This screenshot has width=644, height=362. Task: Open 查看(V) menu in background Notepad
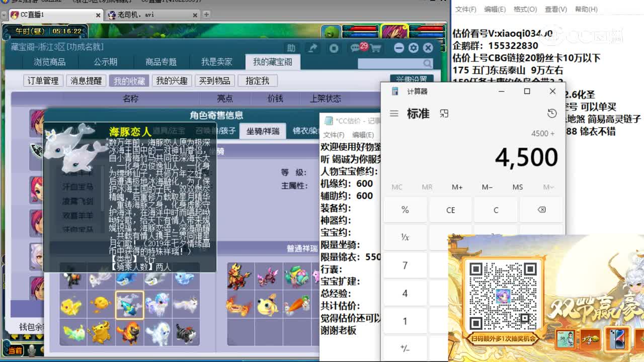point(555,9)
